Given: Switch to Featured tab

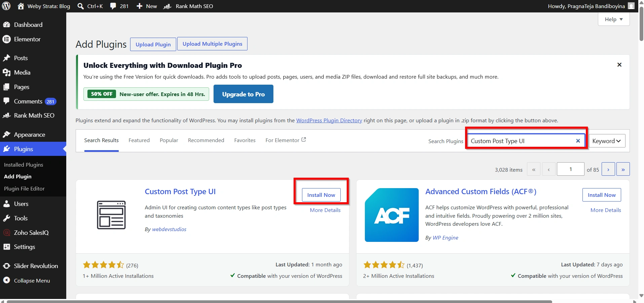Looking at the screenshot, I should point(139,140).
